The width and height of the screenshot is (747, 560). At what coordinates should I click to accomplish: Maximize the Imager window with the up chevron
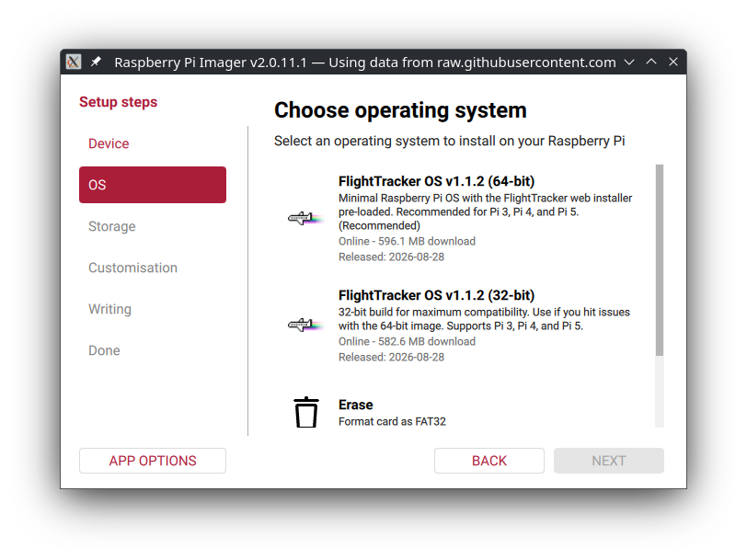651,62
